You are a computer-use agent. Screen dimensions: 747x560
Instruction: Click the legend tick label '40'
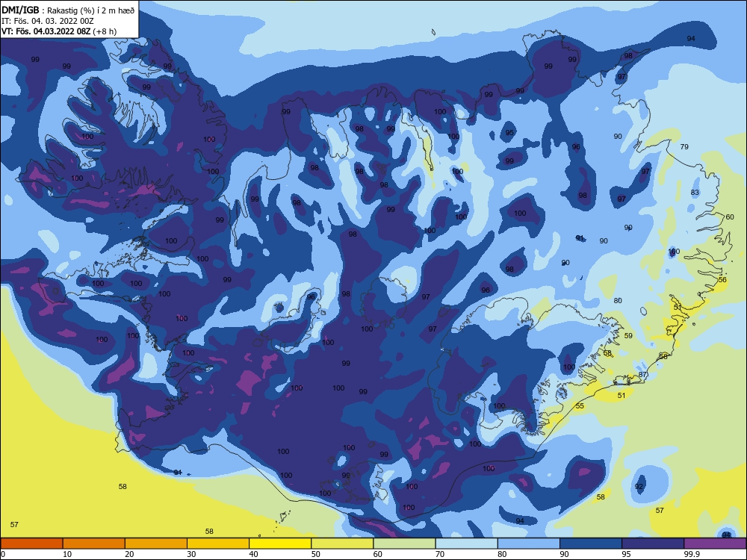click(253, 554)
